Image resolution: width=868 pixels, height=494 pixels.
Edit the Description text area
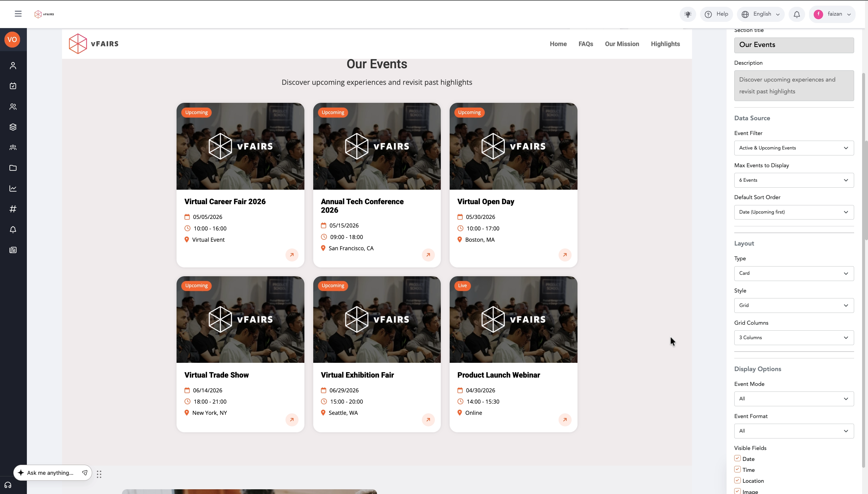(794, 85)
